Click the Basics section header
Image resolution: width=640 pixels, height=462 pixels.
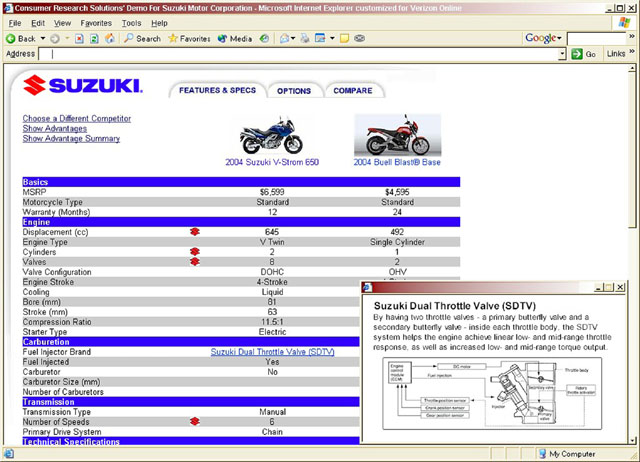(x=241, y=182)
